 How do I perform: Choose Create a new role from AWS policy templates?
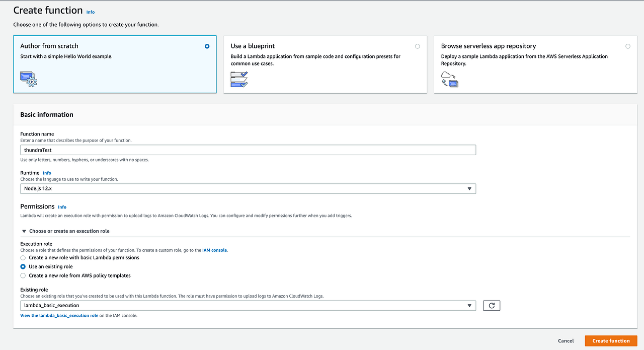pos(23,275)
